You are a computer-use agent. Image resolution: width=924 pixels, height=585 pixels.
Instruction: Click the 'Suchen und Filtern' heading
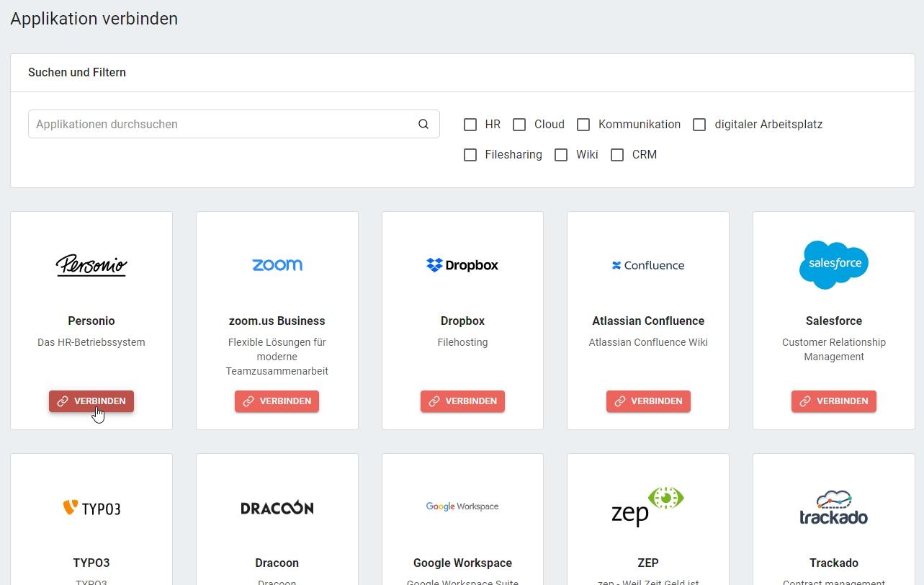click(x=77, y=72)
